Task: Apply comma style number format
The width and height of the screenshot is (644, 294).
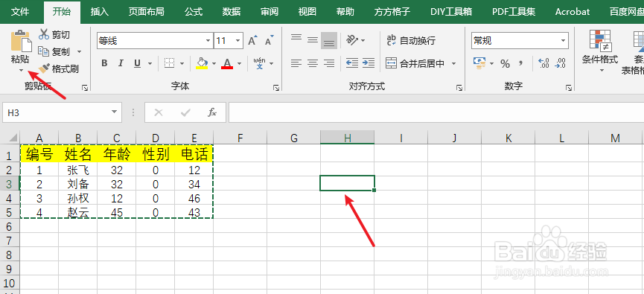Action: (521, 63)
